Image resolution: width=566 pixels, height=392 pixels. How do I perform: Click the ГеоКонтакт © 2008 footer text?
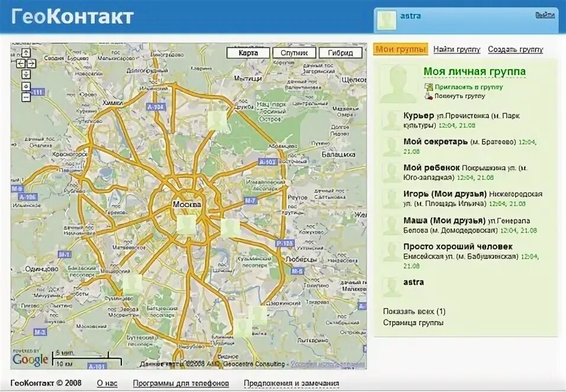pos(46,383)
